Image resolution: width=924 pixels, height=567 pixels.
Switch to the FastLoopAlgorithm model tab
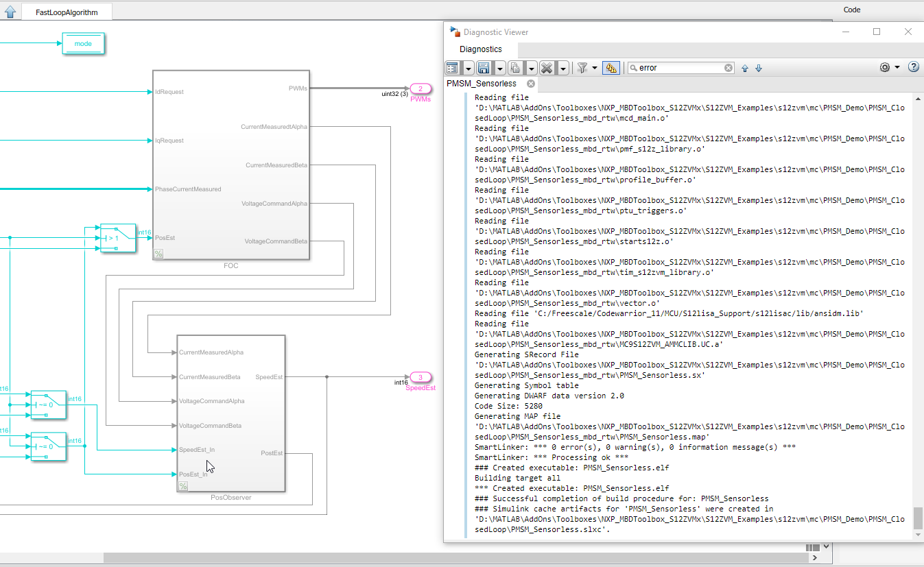click(x=67, y=11)
